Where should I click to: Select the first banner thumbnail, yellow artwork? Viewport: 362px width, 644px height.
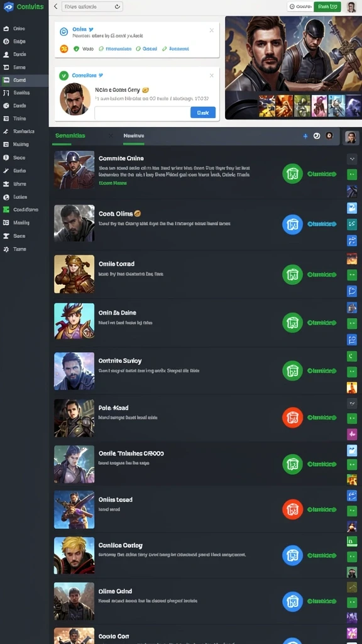pyautogui.click(x=266, y=106)
